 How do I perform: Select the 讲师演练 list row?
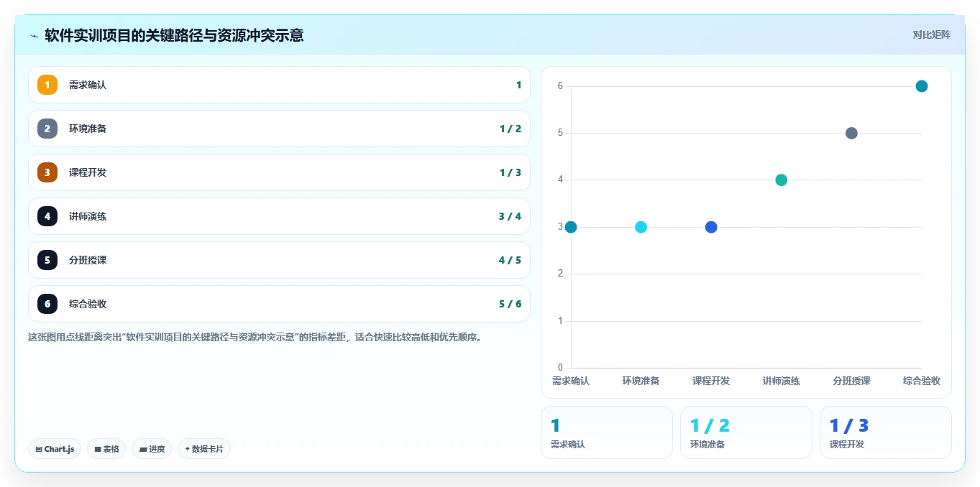[x=279, y=216]
